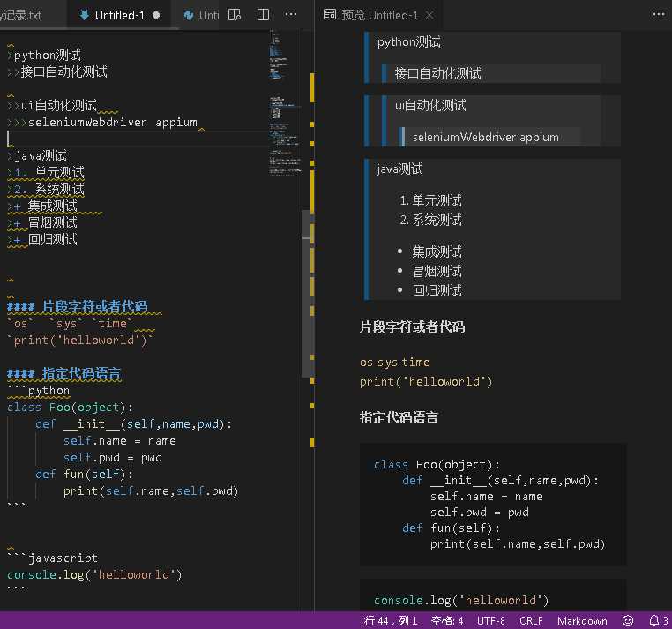Click the feedback smiley icon in status bar
Screen dimensions: 672x629
pyautogui.click(x=627, y=620)
